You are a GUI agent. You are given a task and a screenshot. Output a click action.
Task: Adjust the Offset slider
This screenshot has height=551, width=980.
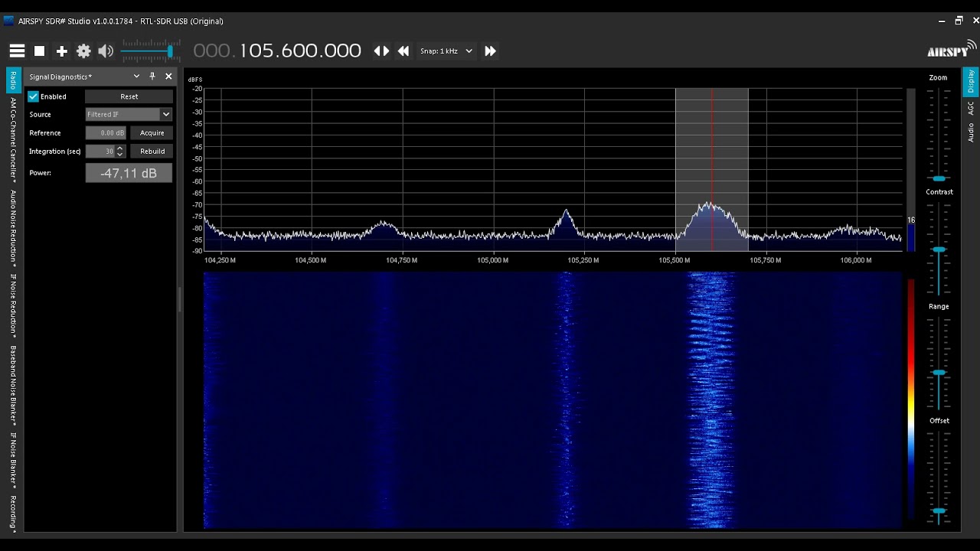point(939,510)
